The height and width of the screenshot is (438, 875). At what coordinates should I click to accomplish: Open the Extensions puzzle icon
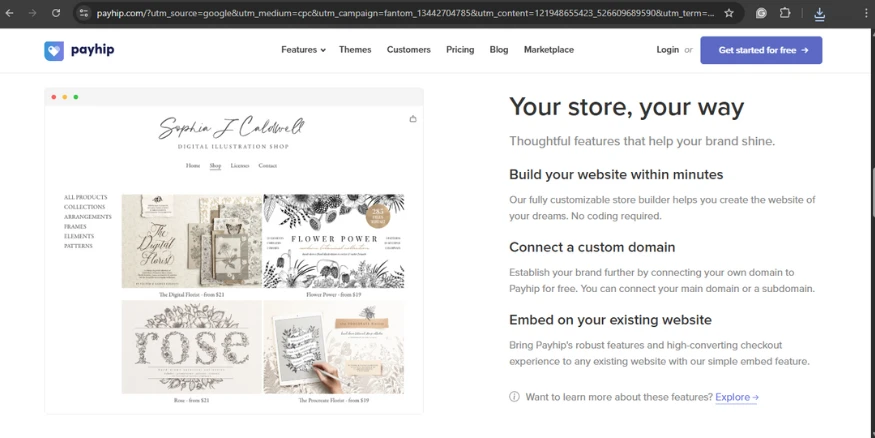[x=785, y=13]
